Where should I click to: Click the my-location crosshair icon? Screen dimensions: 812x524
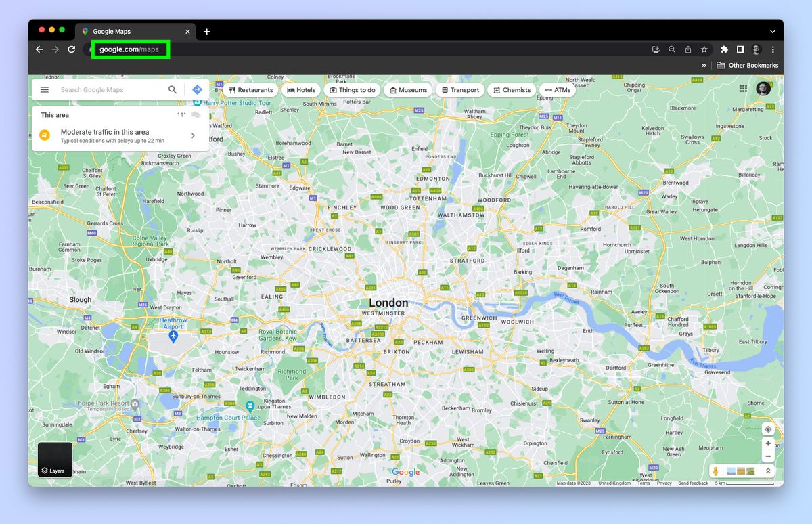pos(768,429)
